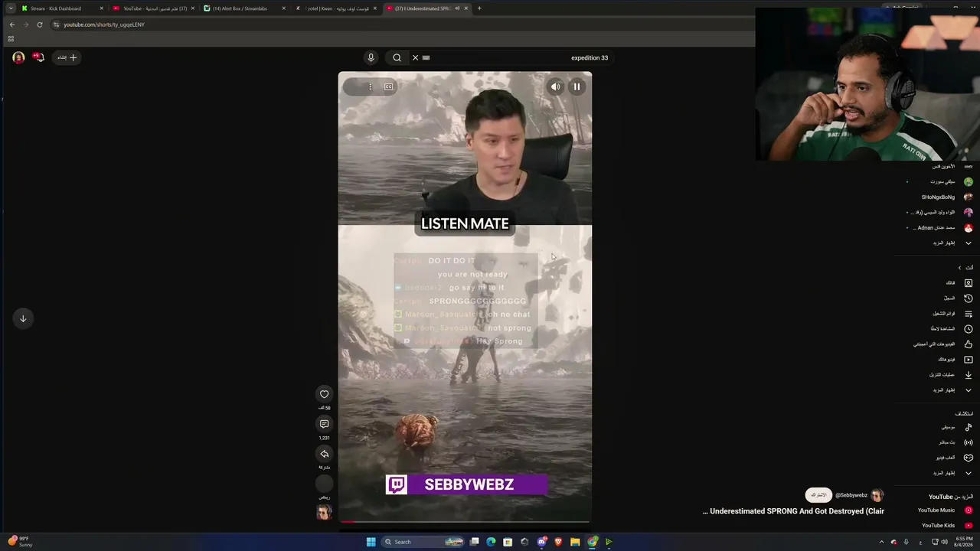Toggle closed captions on the Short
The width and height of the screenshot is (980, 551).
tap(389, 86)
